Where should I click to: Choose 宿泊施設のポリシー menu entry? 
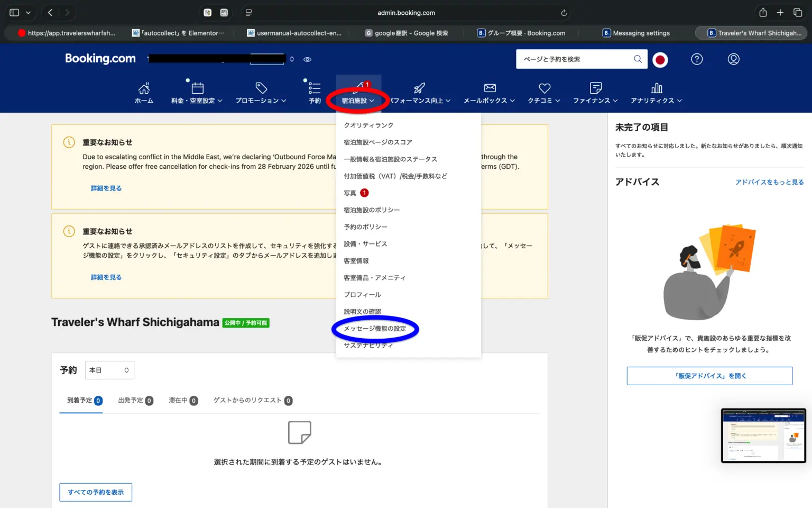(x=372, y=210)
